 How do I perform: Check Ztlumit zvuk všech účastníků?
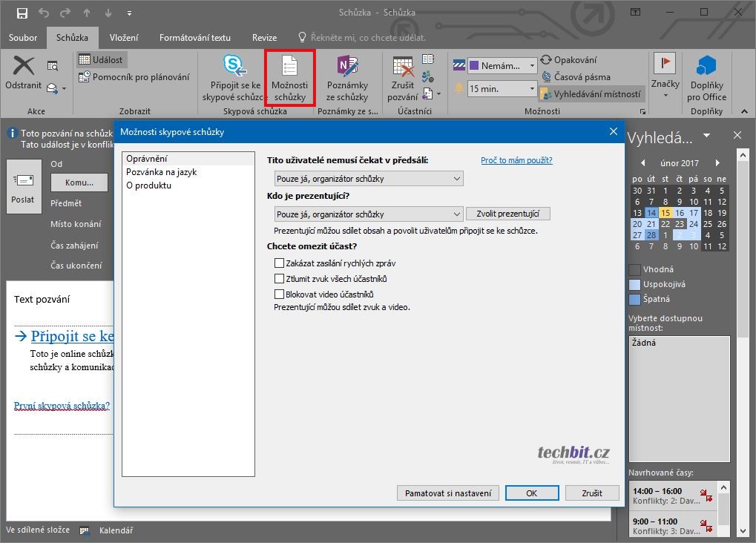click(279, 279)
